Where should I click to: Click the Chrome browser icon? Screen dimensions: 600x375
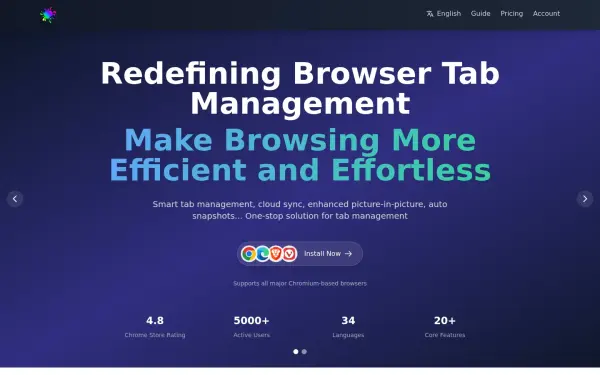[x=249, y=254]
